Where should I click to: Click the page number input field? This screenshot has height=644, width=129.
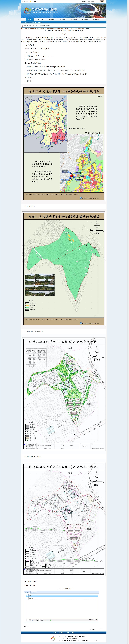click(x=39, y=620)
